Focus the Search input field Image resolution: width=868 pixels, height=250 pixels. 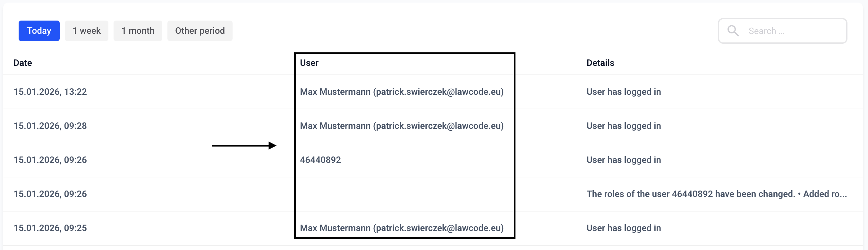click(x=795, y=31)
